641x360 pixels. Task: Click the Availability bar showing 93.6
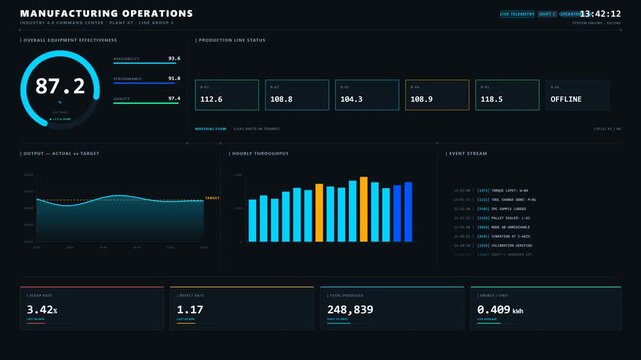[x=147, y=60]
